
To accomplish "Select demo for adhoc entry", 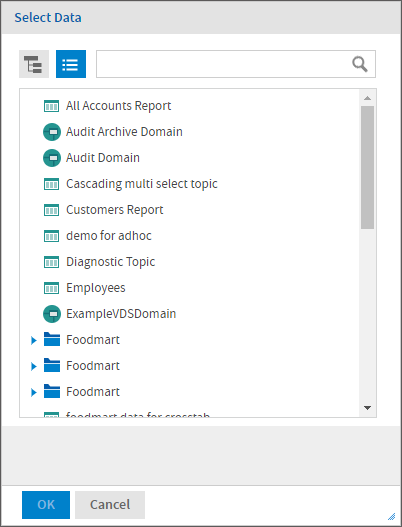I will click(x=109, y=236).
